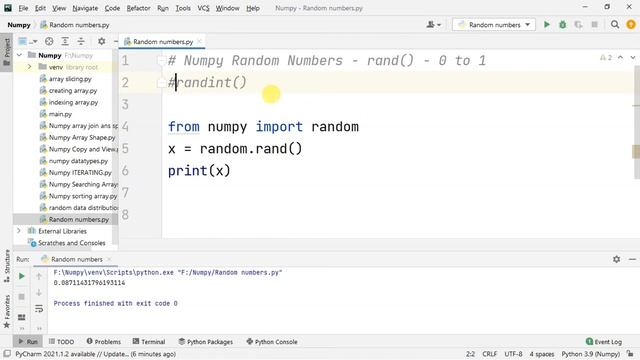Open the Edit menu
Viewport: 640px width, 360px height.
(40, 8)
